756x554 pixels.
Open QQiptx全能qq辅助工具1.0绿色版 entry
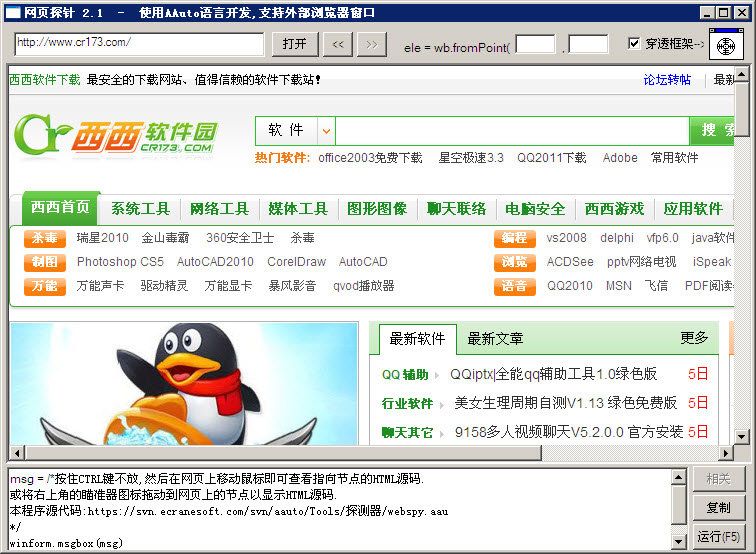(x=554, y=374)
